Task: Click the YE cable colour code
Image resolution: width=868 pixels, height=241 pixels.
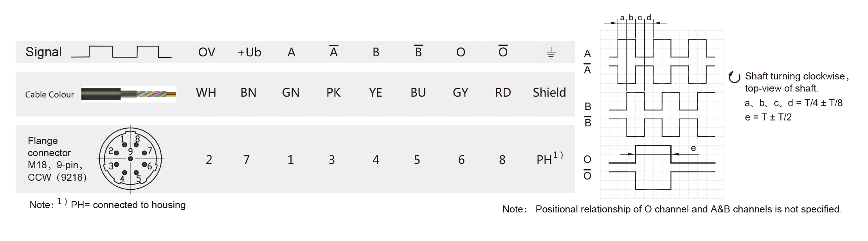Action: point(375,93)
